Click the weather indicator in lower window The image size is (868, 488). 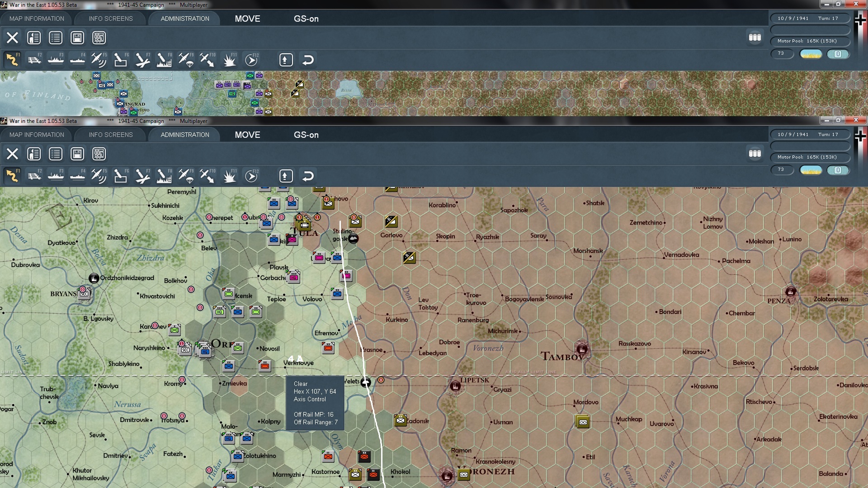(x=811, y=170)
